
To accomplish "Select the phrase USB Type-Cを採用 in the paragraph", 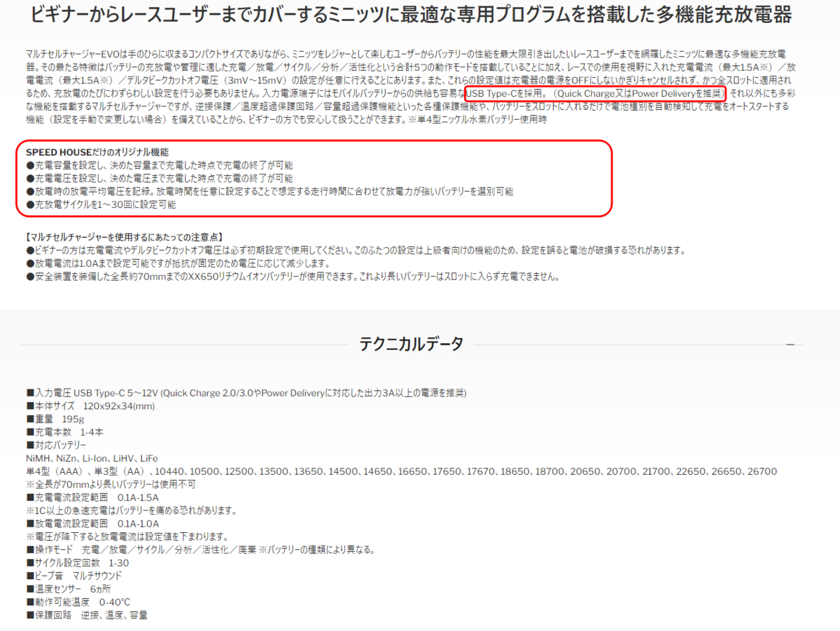I will (x=505, y=93).
